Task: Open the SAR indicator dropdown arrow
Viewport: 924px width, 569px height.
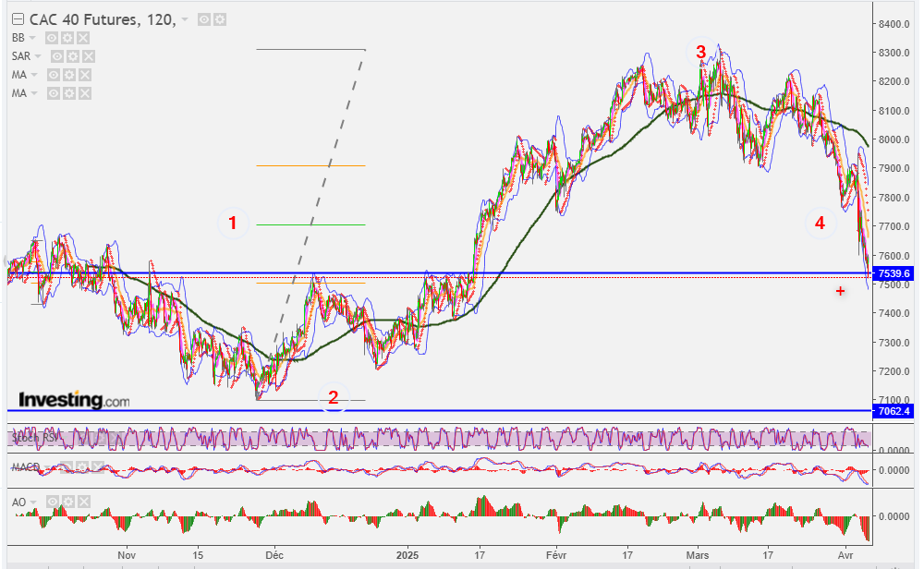Action: click(38, 56)
